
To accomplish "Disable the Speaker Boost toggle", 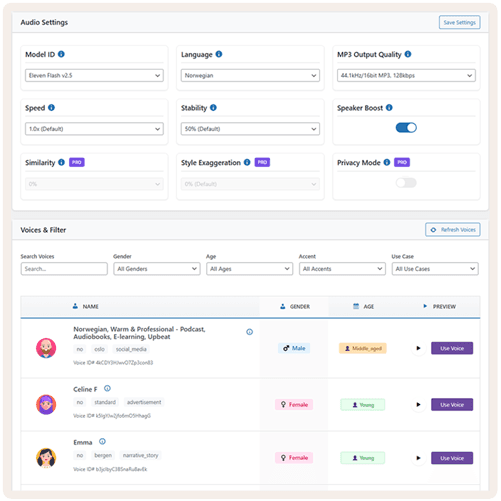I will [x=406, y=128].
